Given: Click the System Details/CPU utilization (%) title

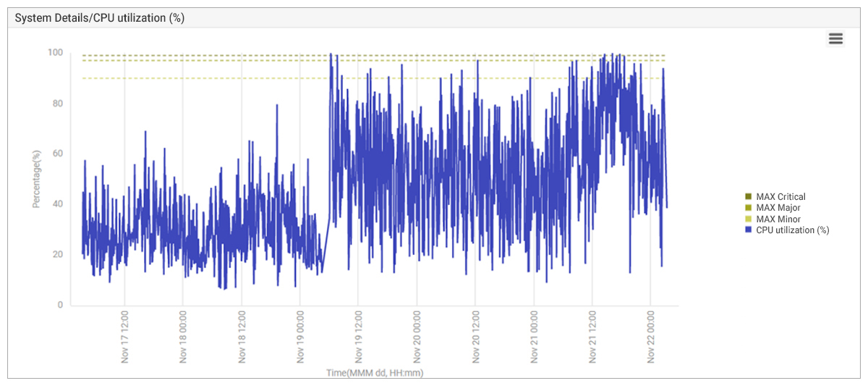Looking at the screenshot, I should pos(100,18).
